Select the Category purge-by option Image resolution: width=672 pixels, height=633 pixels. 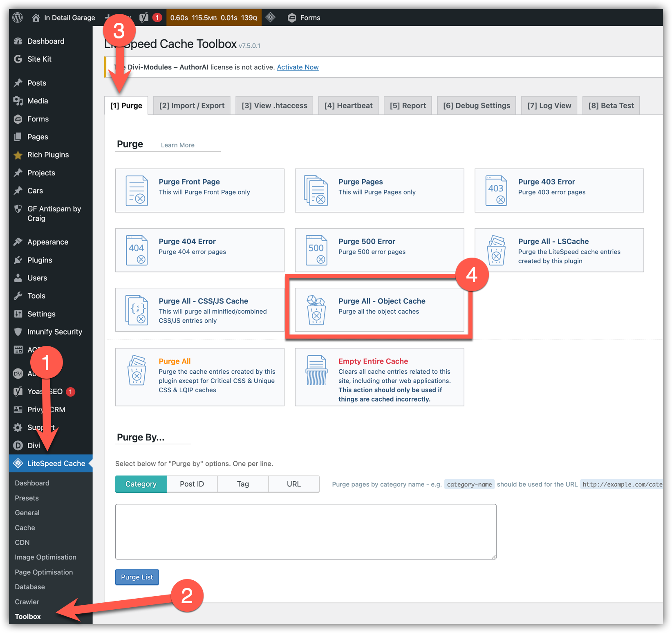(x=141, y=484)
